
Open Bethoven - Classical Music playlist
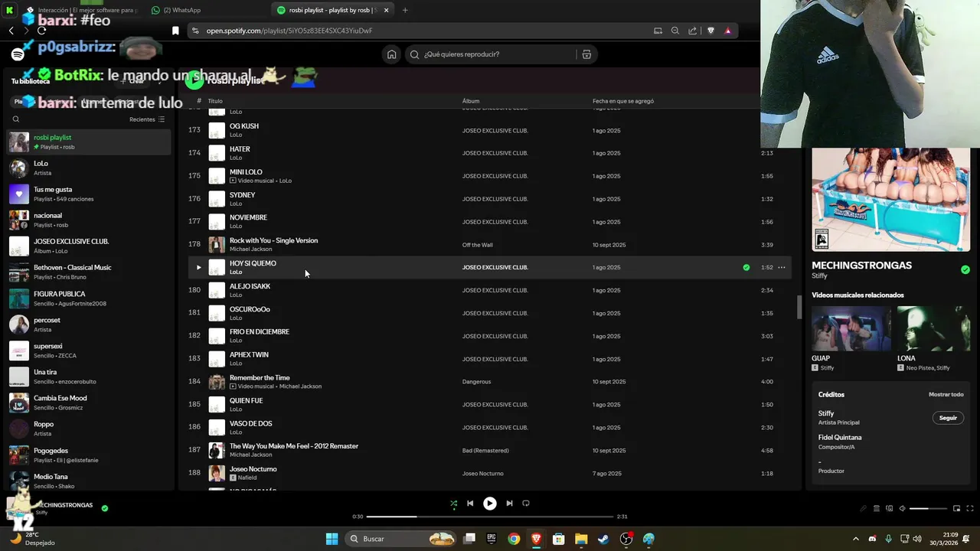tap(89, 272)
